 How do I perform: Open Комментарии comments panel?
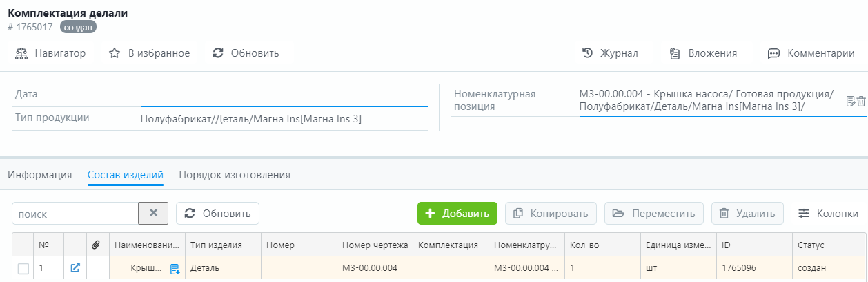tap(811, 53)
